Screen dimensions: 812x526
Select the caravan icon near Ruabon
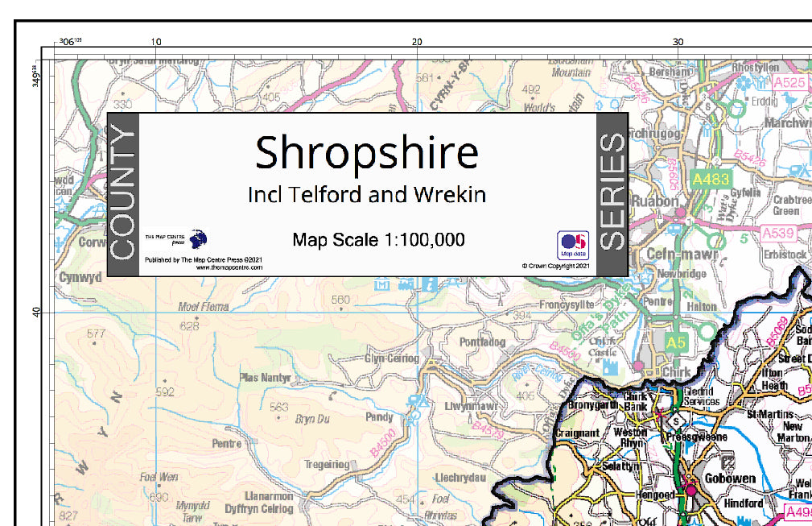click(x=674, y=229)
